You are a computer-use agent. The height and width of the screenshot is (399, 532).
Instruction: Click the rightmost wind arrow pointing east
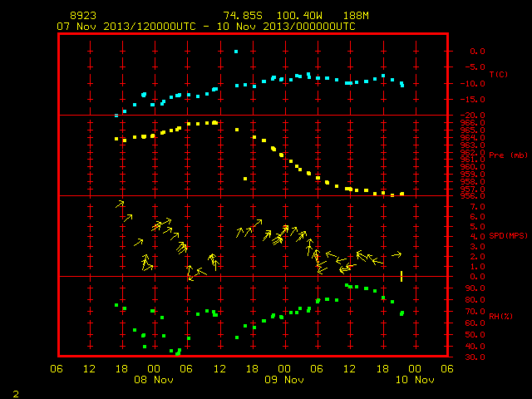tap(397, 254)
